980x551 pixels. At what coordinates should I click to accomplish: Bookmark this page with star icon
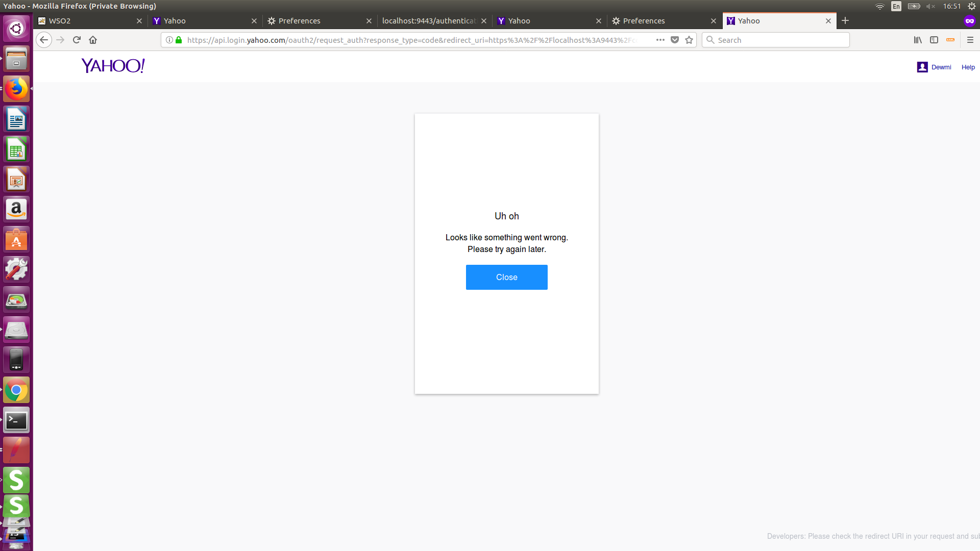[x=689, y=40]
